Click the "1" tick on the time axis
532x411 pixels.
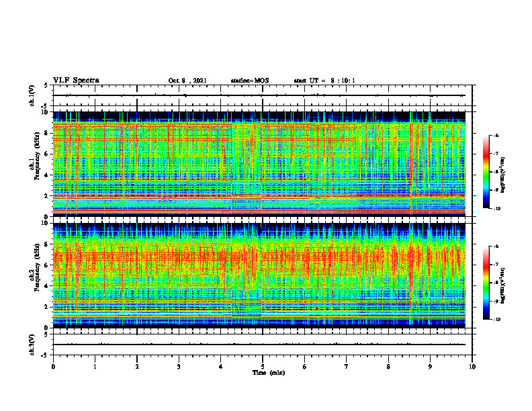(95, 367)
